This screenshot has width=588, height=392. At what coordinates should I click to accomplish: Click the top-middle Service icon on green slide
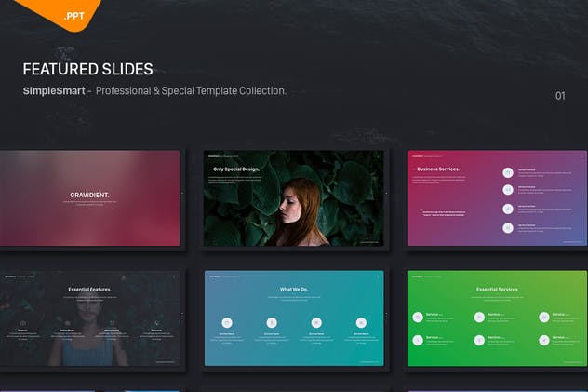pyautogui.click(x=480, y=317)
